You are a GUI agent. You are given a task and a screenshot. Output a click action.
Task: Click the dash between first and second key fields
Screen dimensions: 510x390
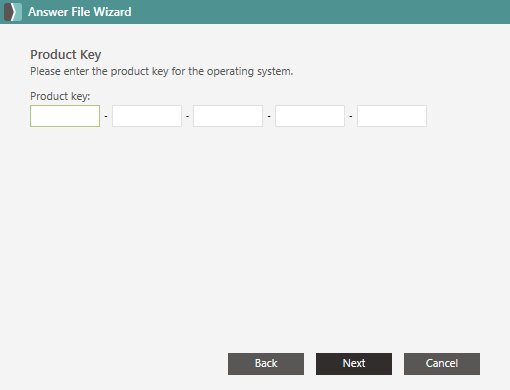106,116
